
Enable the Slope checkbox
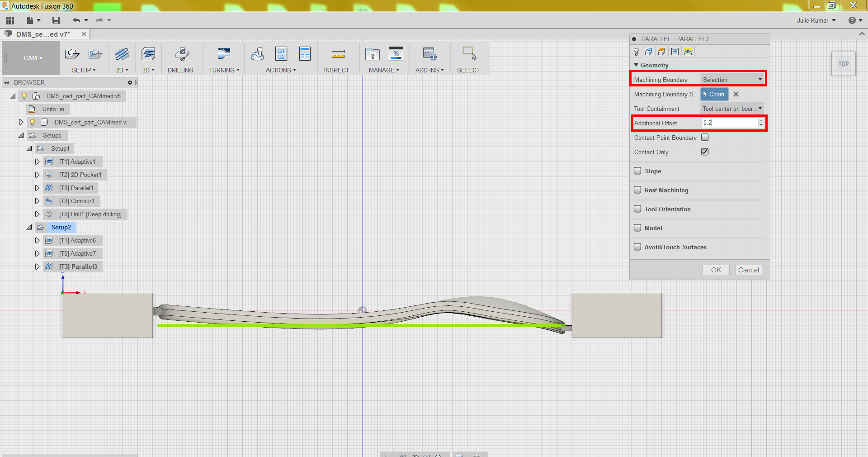coord(637,171)
